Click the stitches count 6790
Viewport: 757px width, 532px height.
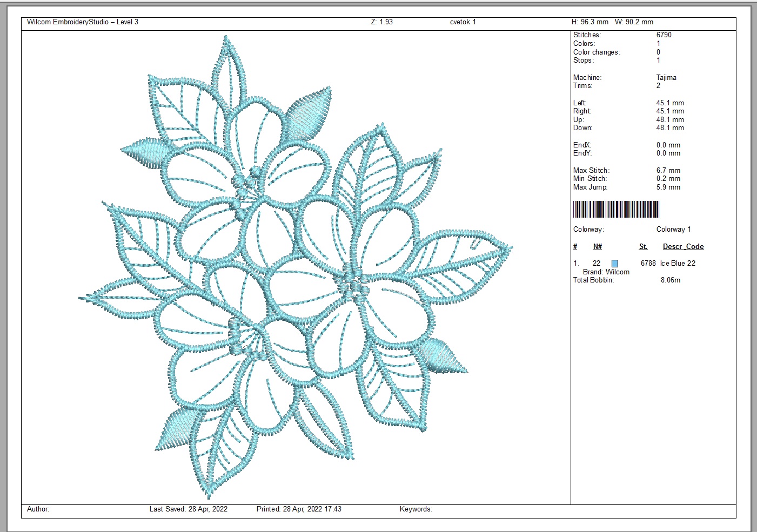(x=664, y=35)
